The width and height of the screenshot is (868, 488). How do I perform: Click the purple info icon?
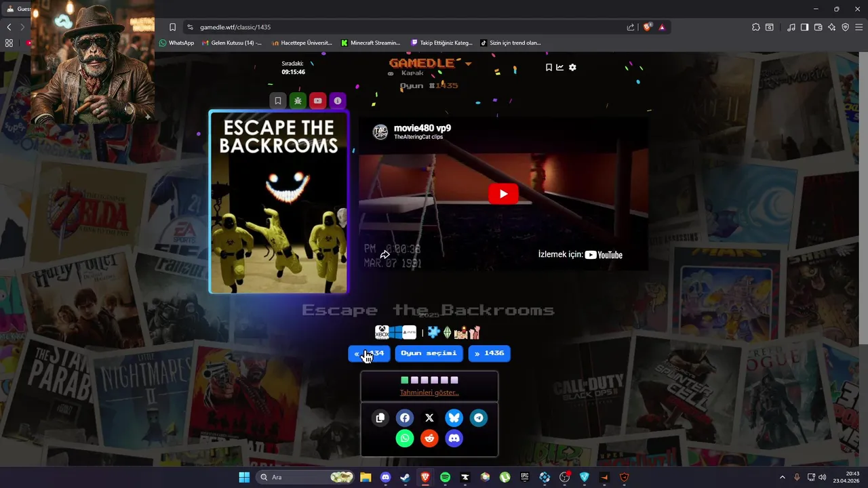(x=338, y=101)
